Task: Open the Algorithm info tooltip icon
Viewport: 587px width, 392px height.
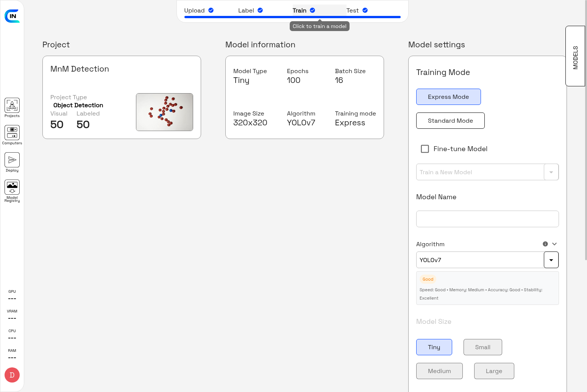Action: pyautogui.click(x=545, y=244)
